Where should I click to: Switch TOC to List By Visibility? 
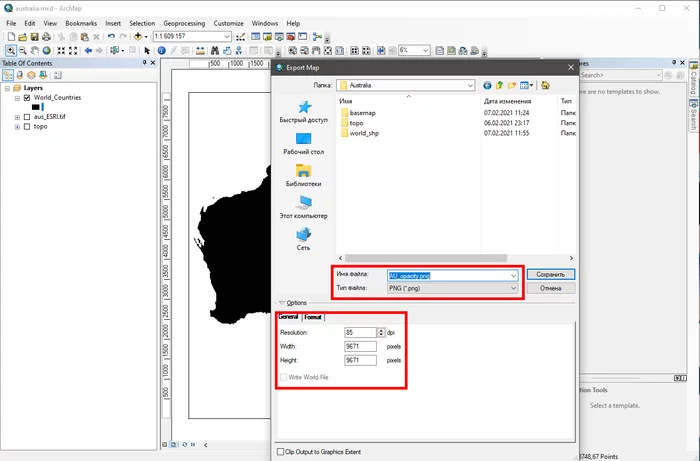[x=31, y=75]
